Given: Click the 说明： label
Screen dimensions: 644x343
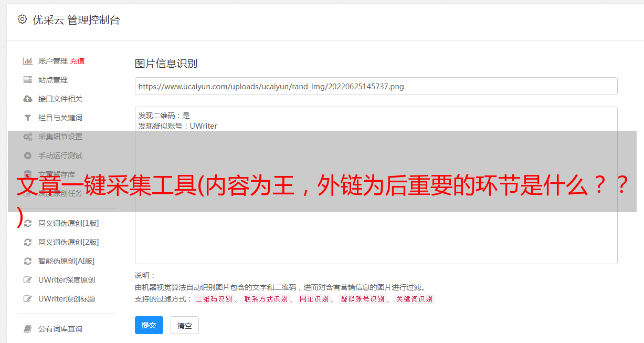Looking at the screenshot, I should point(145,275).
